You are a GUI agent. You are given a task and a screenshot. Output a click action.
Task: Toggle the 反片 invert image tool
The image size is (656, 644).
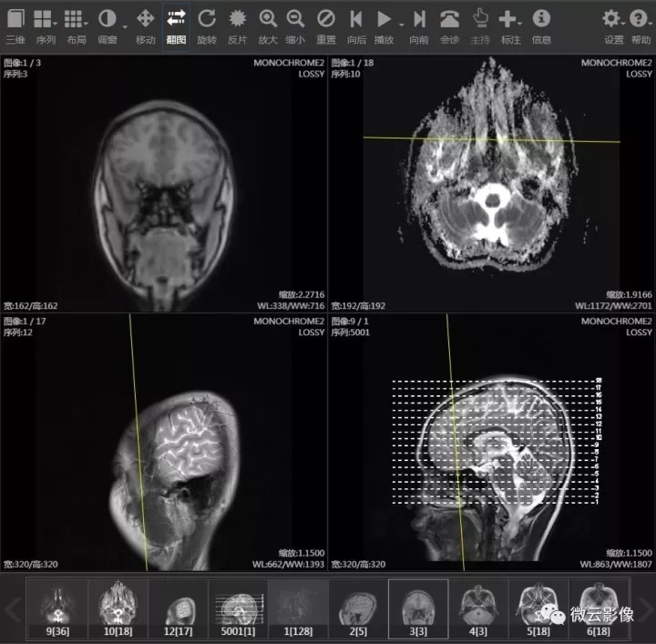[237, 26]
